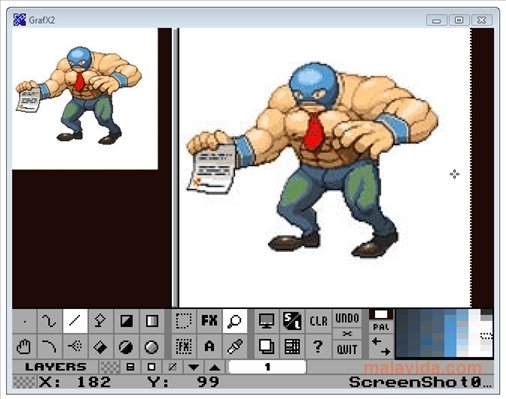This screenshot has width=506, height=399.
Task: Select the airbrush spray tool
Action: pos(75,347)
